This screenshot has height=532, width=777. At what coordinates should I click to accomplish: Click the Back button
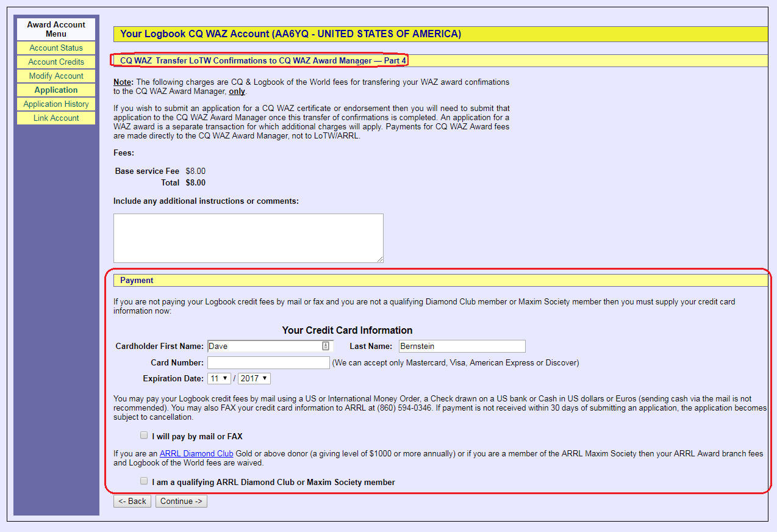(132, 501)
